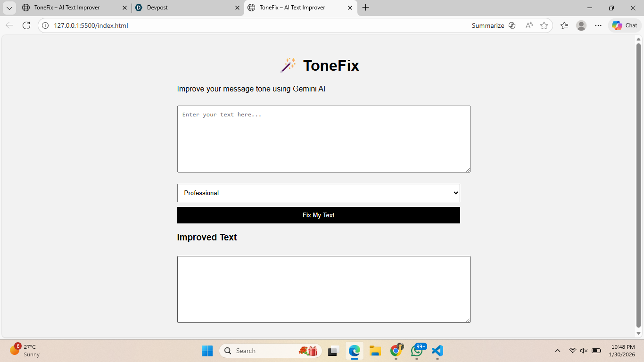Minimize the browser window
Screen dimensions: 644x362
click(x=590, y=8)
